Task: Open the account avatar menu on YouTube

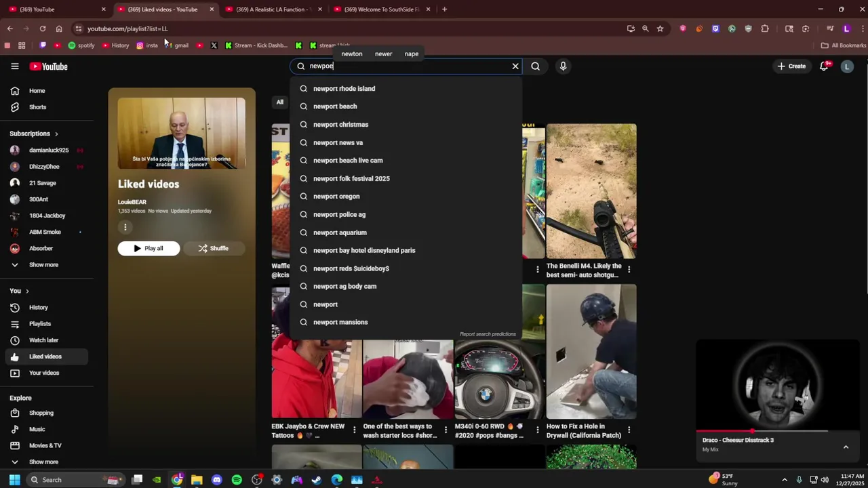Action: 847,66
